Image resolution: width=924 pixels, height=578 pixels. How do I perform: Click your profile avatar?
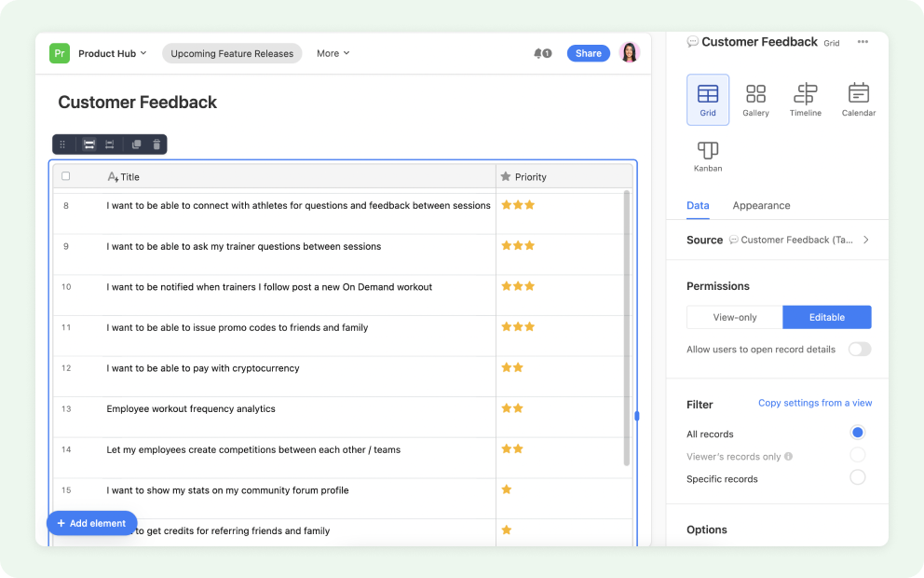[629, 53]
